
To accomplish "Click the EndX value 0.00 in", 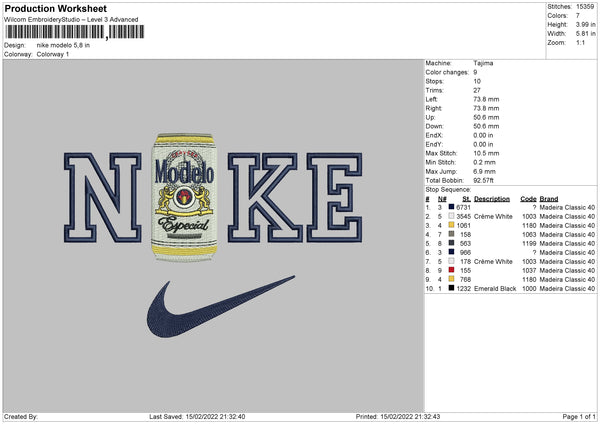I will point(483,135).
